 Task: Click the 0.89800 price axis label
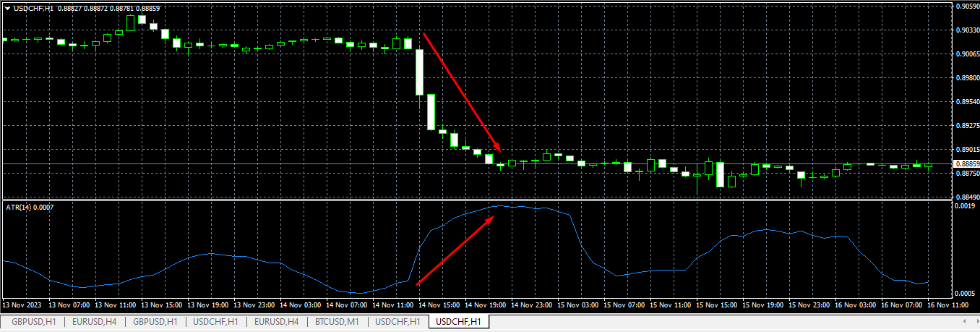coord(966,78)
